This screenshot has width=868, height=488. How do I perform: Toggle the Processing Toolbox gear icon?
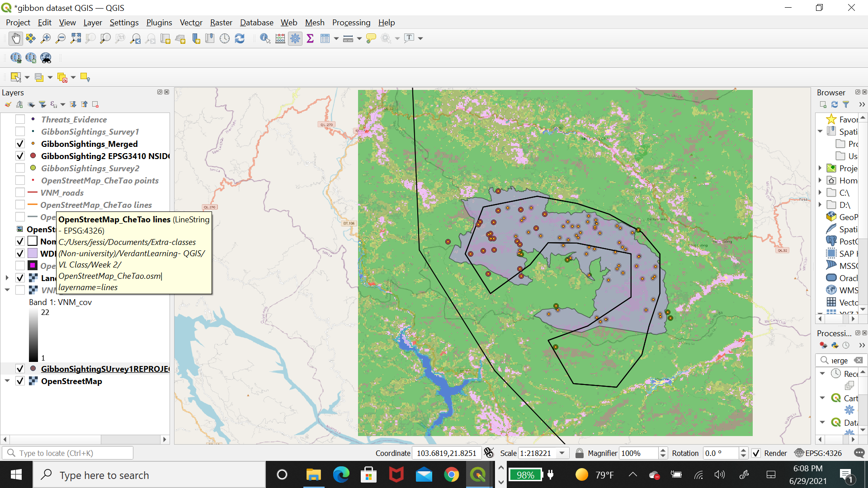click(295, 38)
